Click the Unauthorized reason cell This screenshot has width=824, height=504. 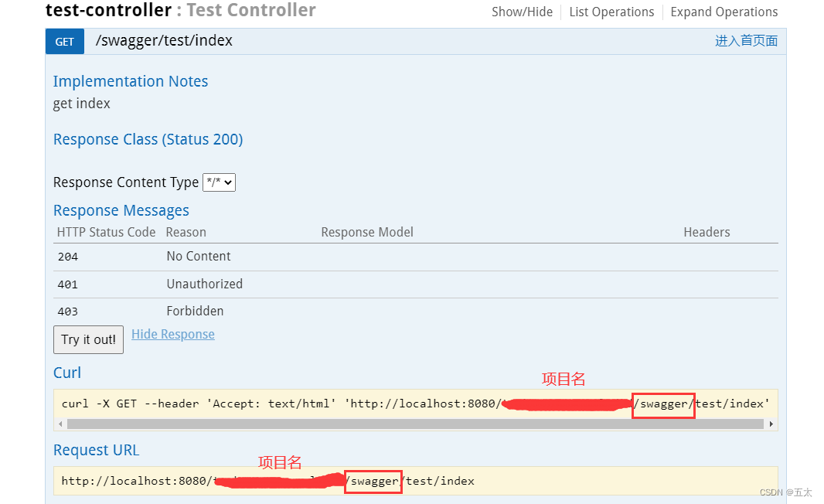(204, 284)
